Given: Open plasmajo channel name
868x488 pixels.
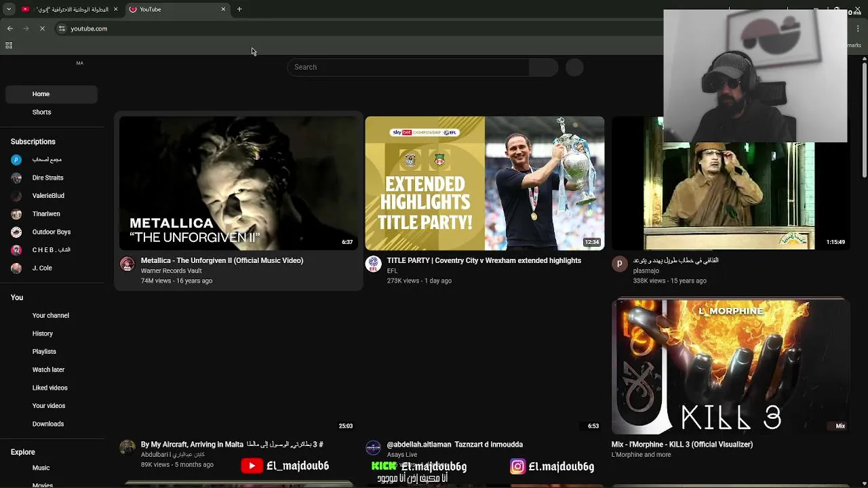Looking at the screenshot, I should pyautogui.click(x=647, y=271).
